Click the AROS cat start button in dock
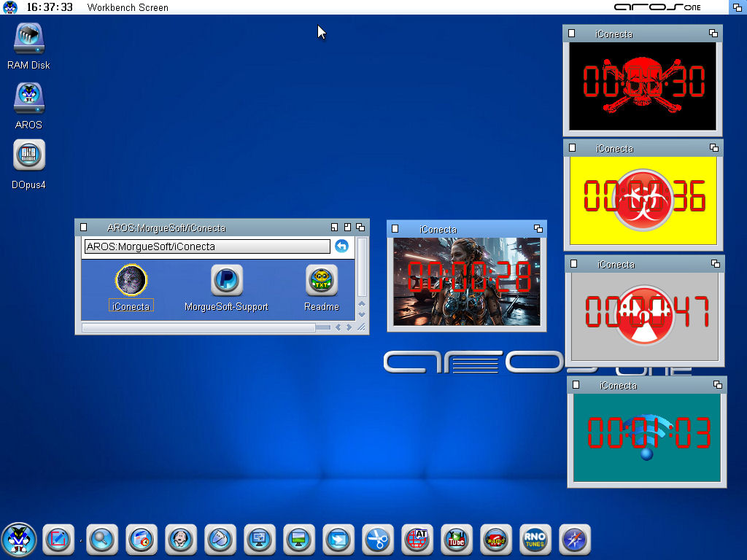This screenshot has width=747, height=560. (19, 540)
